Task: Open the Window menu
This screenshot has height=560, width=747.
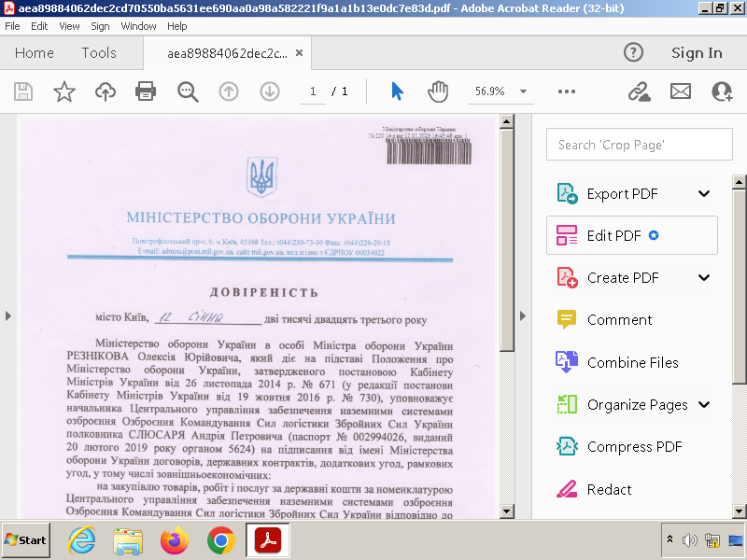Action: click(138, 26)
